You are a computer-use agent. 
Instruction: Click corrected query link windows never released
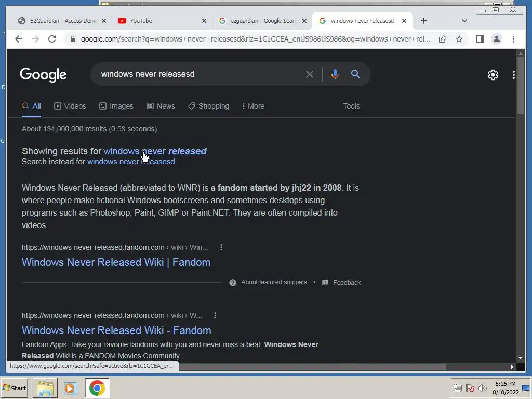[155, 151]
